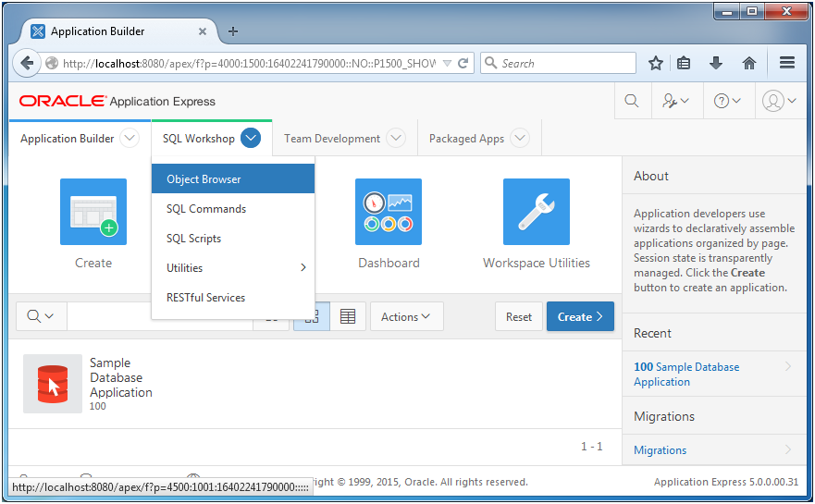815x504 pixels.
Task: Open the Application Builder tab
Action: pyautogui.click(x=67, y=139)
